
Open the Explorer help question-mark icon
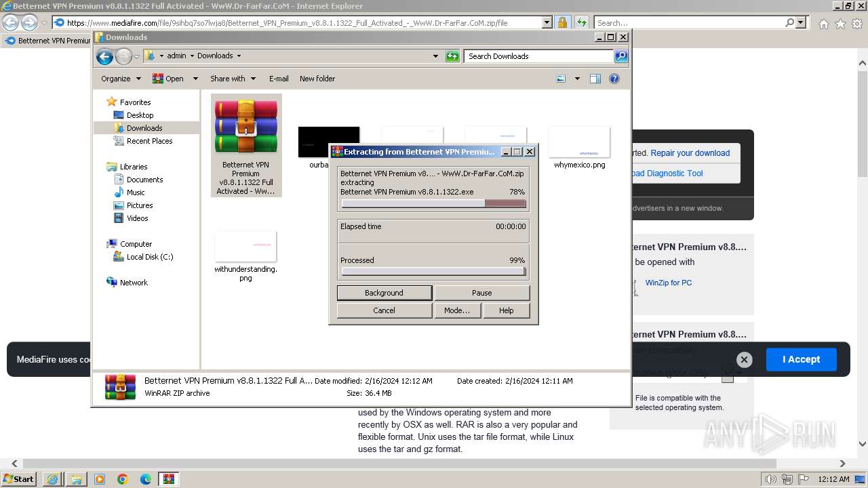(614, 79)
